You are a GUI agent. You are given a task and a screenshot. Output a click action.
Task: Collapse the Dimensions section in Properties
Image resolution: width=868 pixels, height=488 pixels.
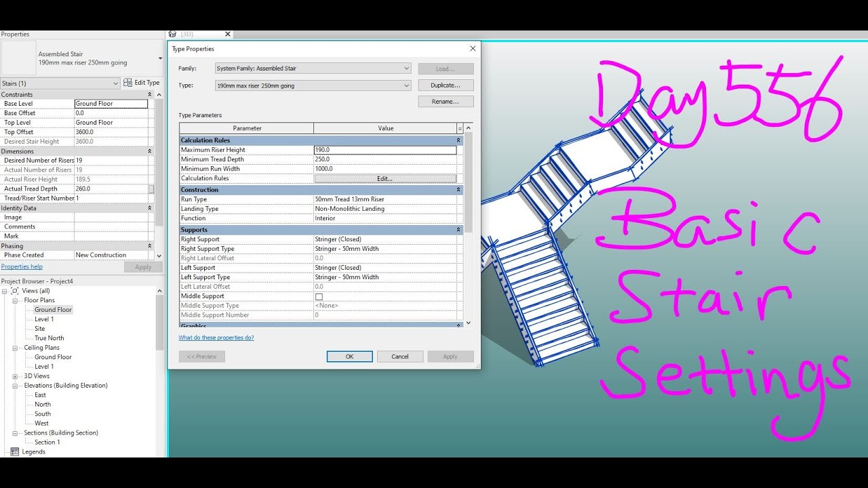(150, 151)
